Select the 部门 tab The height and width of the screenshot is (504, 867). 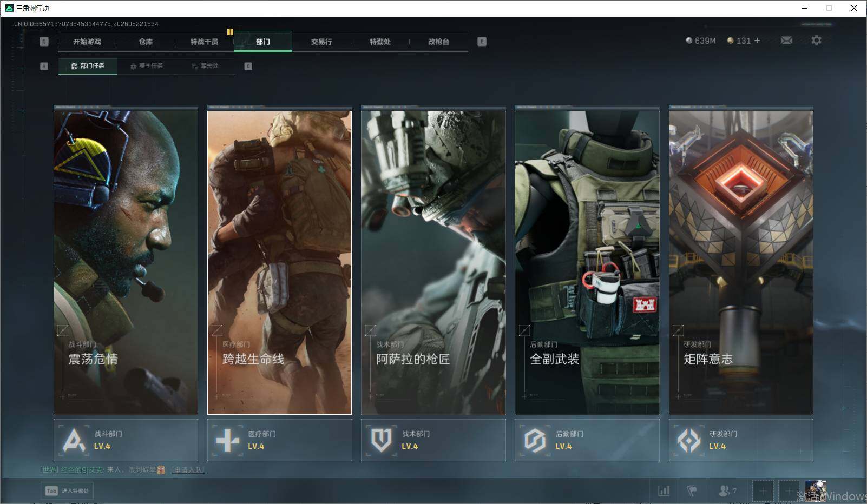point(263,42)
